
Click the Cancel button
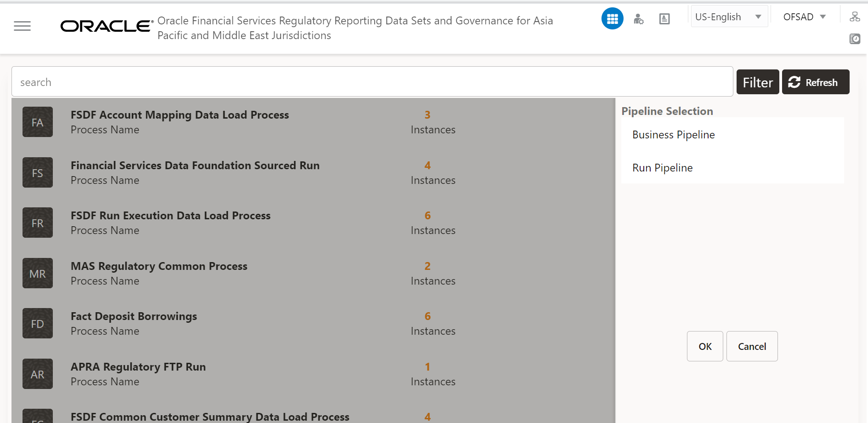click(x=752, y=346)
